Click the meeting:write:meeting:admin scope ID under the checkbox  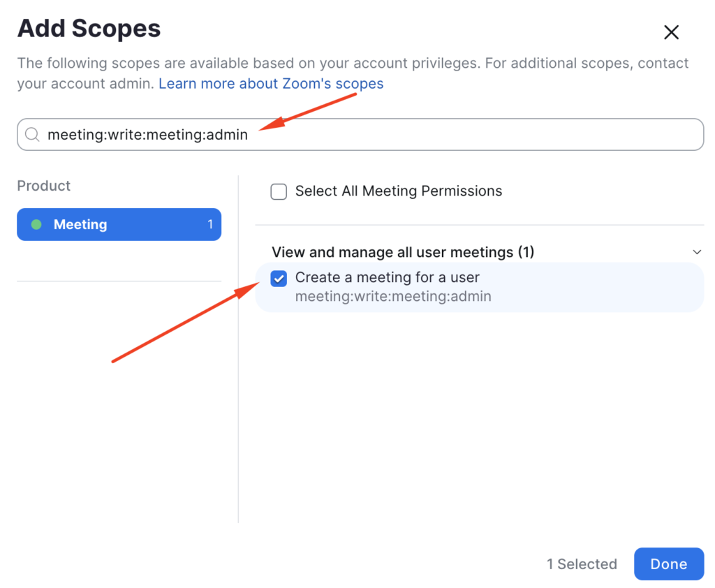tap(393, 296)
